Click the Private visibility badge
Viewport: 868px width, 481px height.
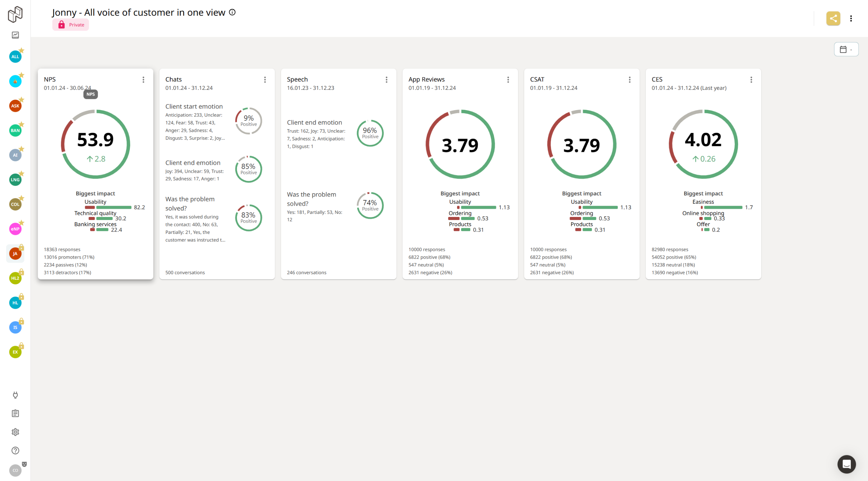pos(71,25)
